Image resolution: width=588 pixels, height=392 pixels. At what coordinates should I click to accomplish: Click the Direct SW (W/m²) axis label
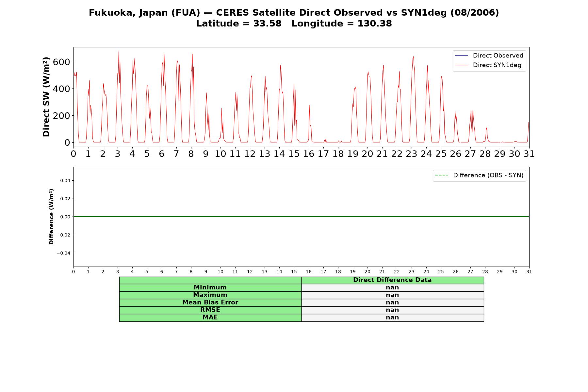(46, 97)
